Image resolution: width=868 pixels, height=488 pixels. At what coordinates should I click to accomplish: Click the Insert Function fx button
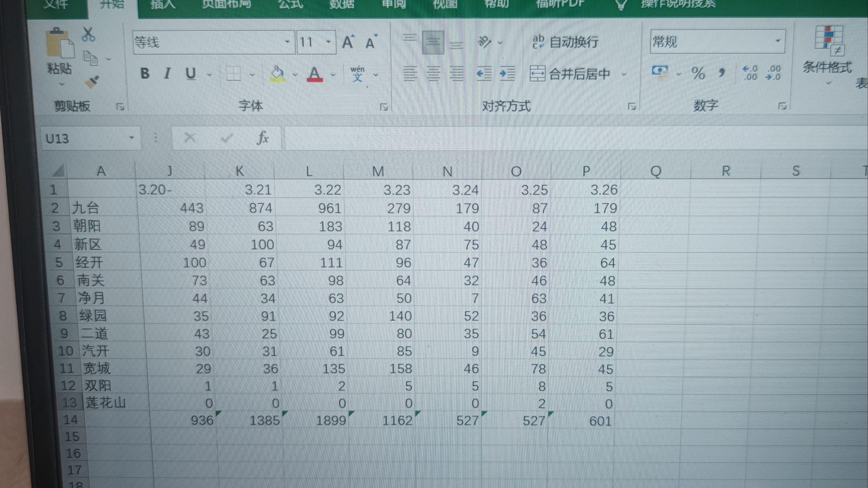tap(263, 138)
